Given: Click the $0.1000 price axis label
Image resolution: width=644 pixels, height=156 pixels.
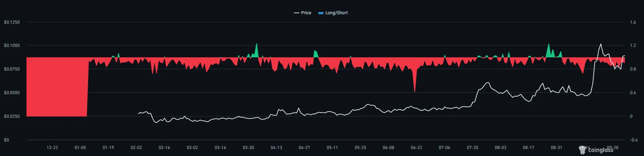Looking at the screenshot, I should pos(12,46).
